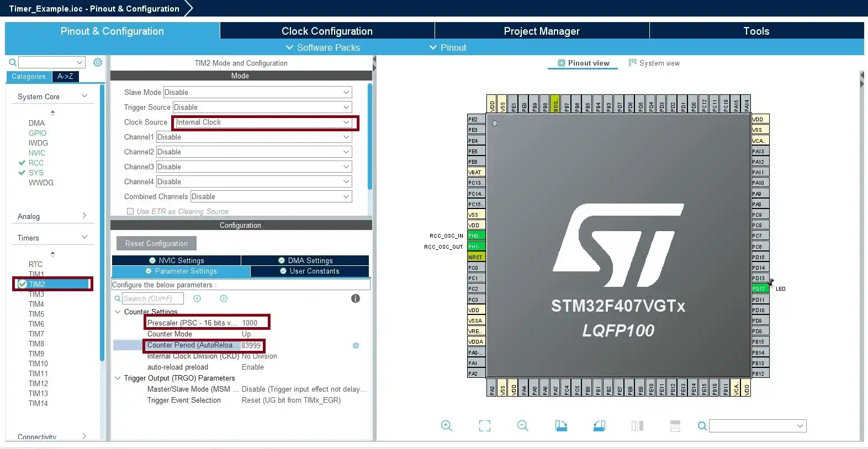
Task: Click the Pinout view icon
Action: [562, 63]
